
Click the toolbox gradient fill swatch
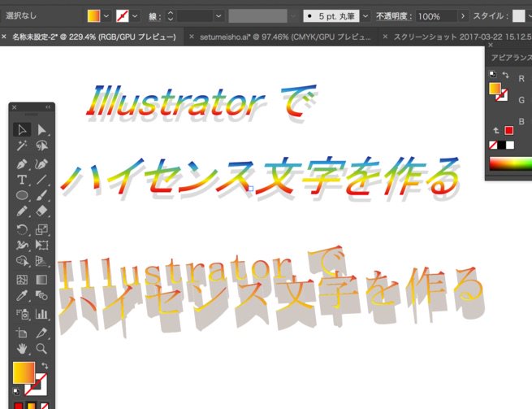tap(24, 372)
